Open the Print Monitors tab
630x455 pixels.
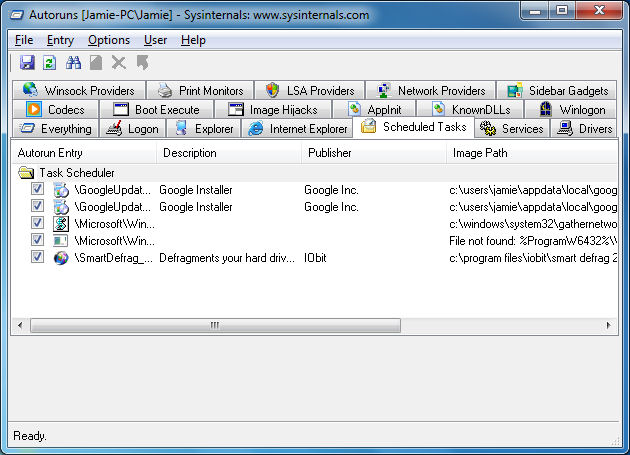200,90
